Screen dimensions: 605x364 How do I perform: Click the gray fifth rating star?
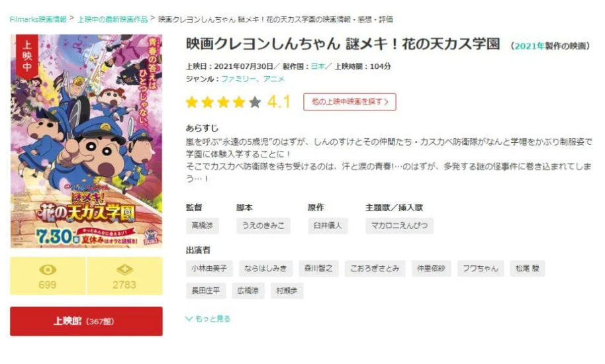click(255, 102)
